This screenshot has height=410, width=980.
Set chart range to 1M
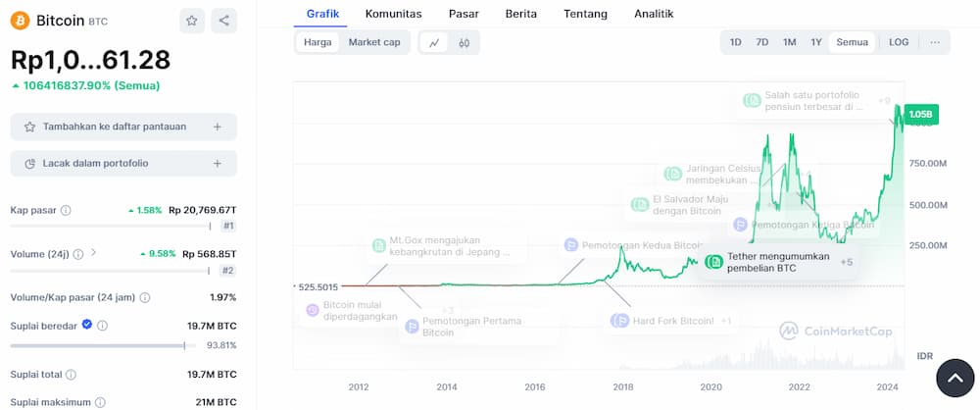point(789,42)
